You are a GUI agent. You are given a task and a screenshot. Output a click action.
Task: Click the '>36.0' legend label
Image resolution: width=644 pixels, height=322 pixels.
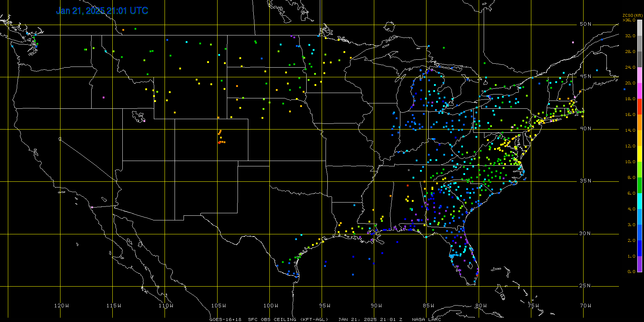[629, 20]
